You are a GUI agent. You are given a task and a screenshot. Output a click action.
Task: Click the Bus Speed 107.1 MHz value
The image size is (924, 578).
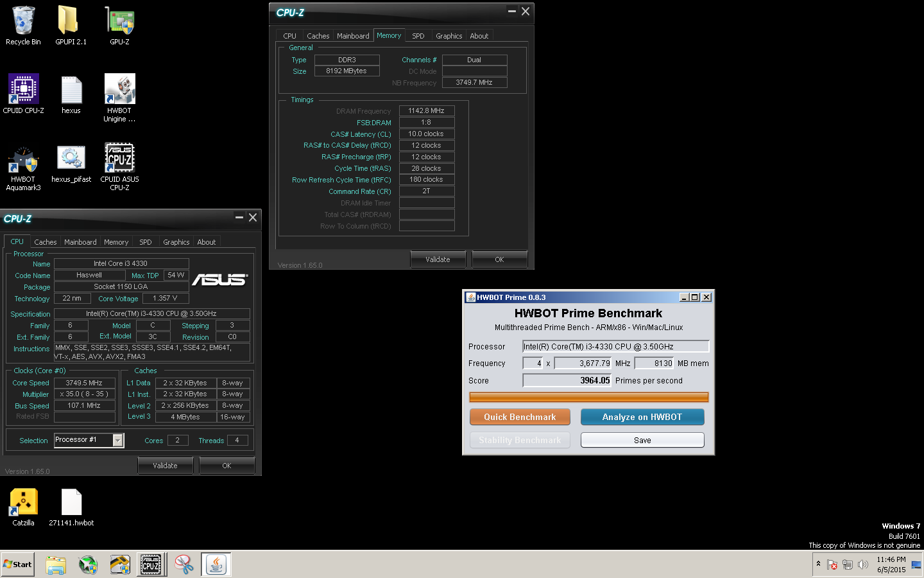(x=85, y=405)
